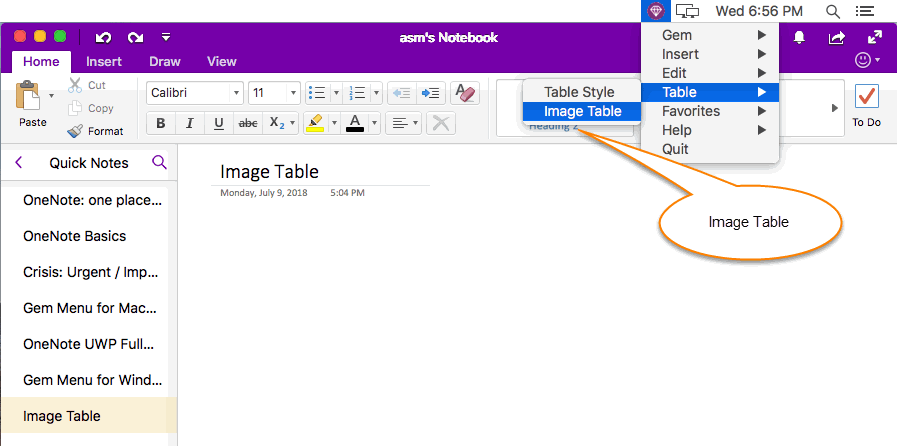The image size is (897, 446).
Task: Decrease the indent of the text
Action: (402, 93)
